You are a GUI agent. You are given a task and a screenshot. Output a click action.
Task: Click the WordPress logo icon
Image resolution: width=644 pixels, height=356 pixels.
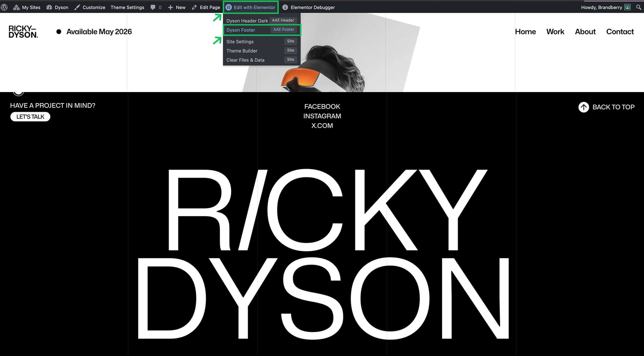(4, 7)
